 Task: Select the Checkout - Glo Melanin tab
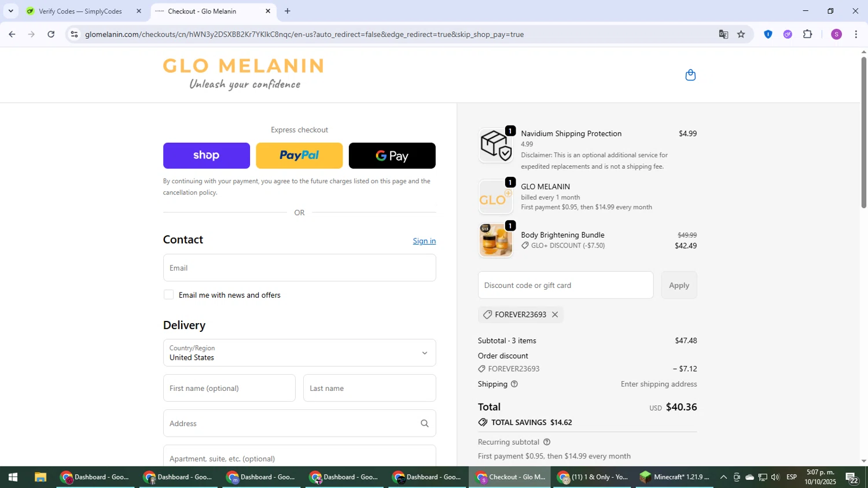[202, 11]
